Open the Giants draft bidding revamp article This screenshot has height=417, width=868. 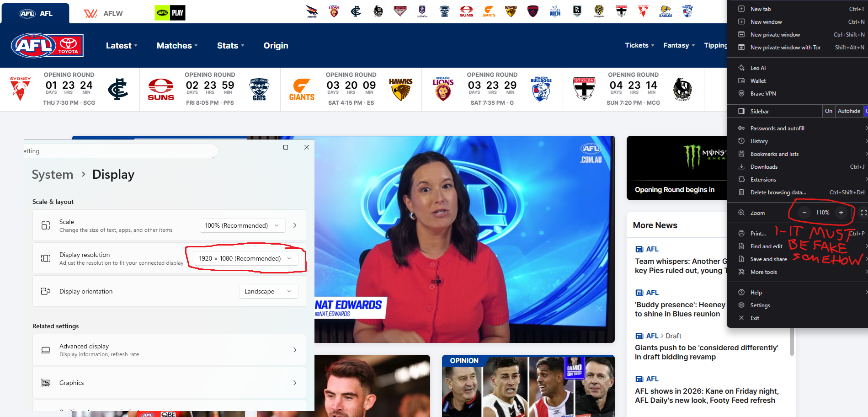click(707, 353)
